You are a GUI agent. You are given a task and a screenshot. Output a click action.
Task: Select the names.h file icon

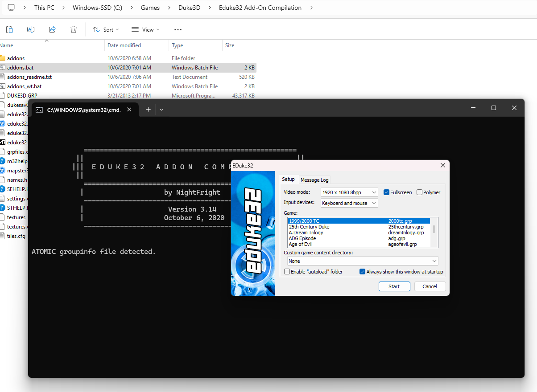(x=3, y=180)
